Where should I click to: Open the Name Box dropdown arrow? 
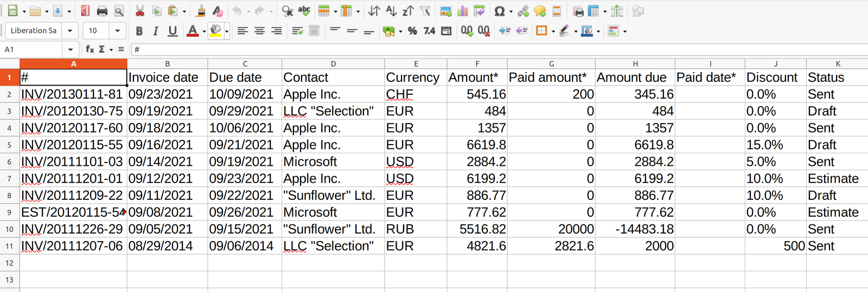70,49
